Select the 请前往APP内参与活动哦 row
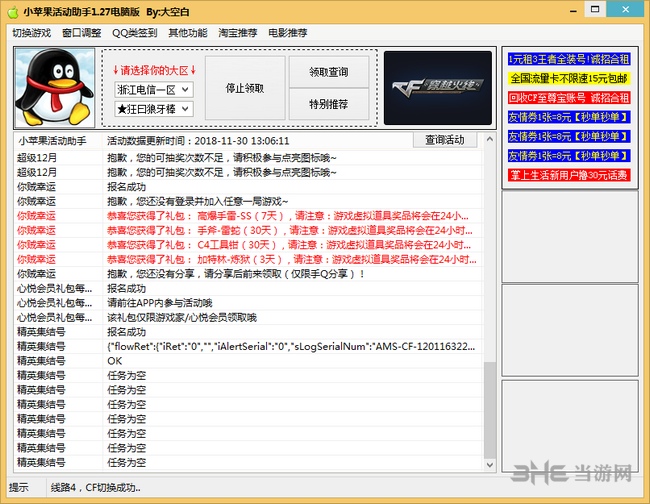 [x=248, y=303]
